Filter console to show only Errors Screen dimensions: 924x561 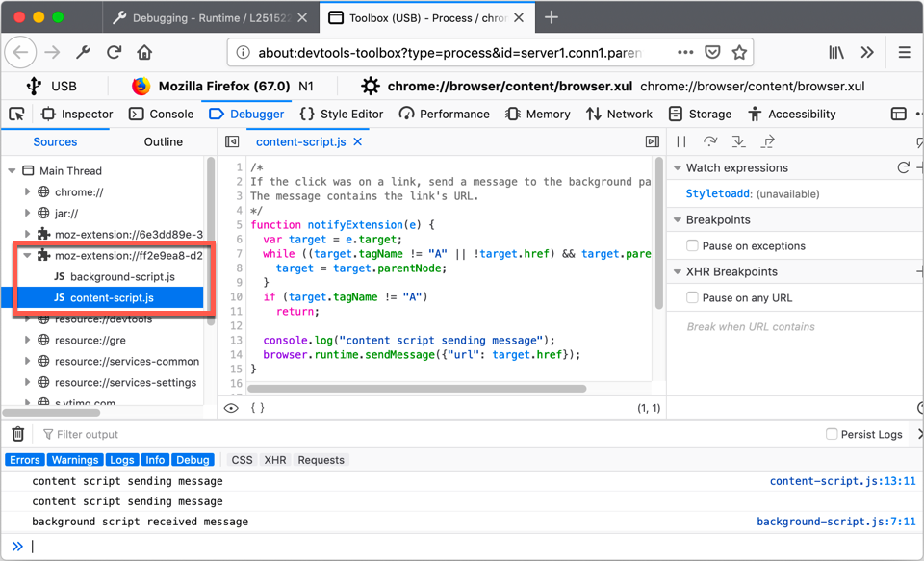24,459
